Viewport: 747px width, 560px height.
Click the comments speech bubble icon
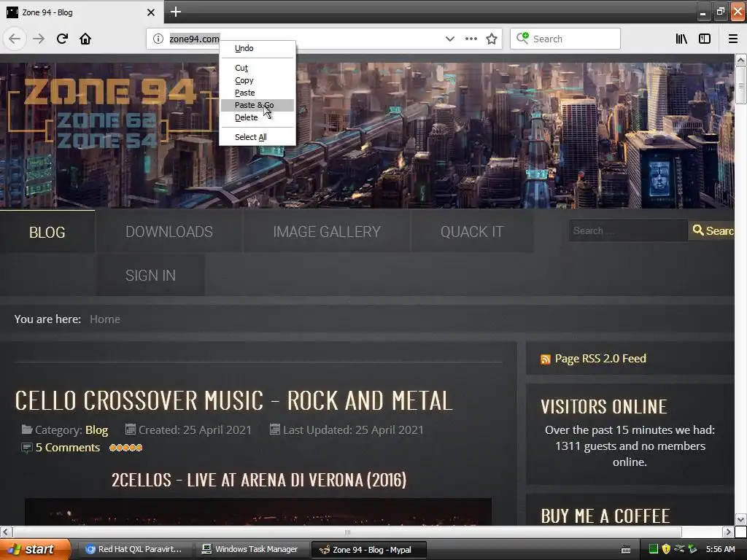(27, 448)
